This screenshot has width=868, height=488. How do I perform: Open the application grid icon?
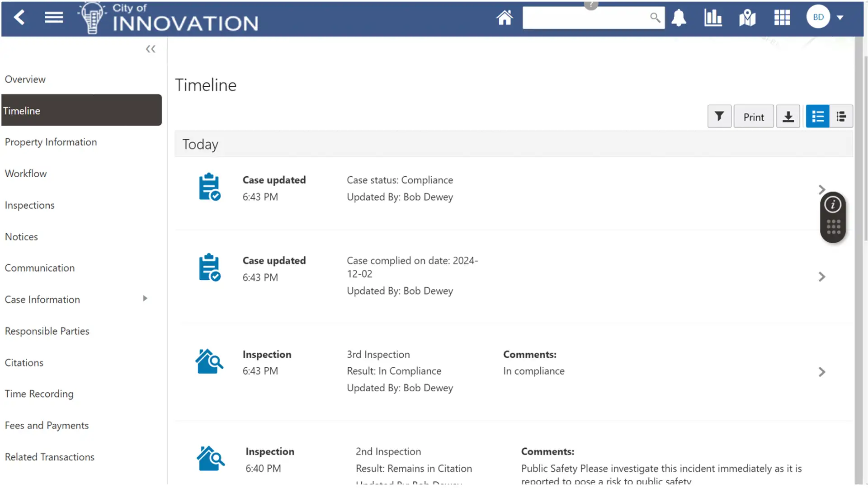click(782, 18)
